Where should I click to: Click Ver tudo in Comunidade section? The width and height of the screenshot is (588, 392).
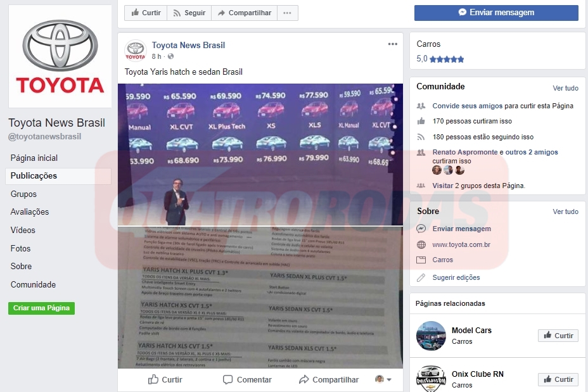[x=565, y=88]
